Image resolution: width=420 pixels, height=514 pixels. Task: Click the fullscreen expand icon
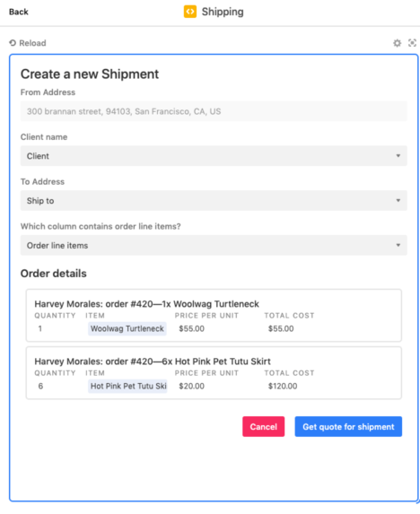pos(412,43)
